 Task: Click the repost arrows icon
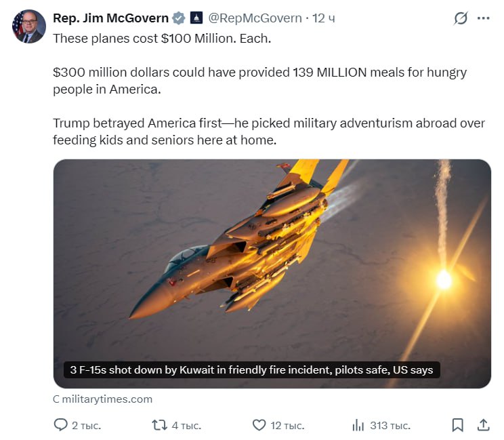(160, 425)
